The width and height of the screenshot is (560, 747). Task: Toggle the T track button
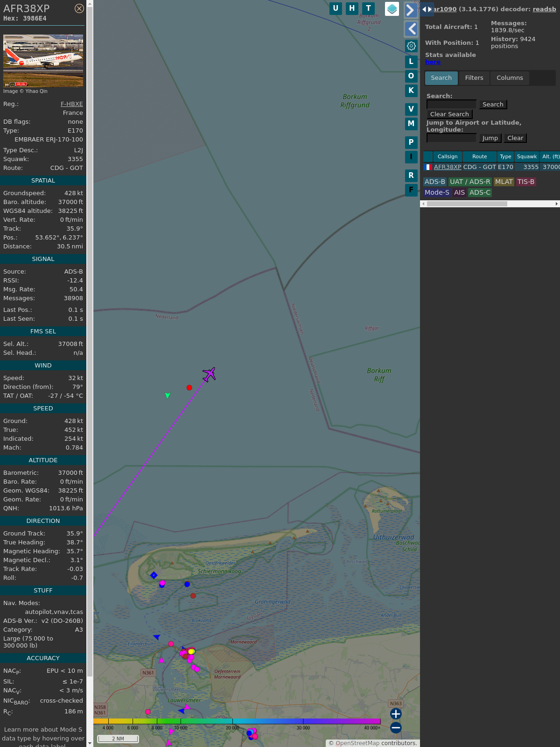click(x=368, y=8)
